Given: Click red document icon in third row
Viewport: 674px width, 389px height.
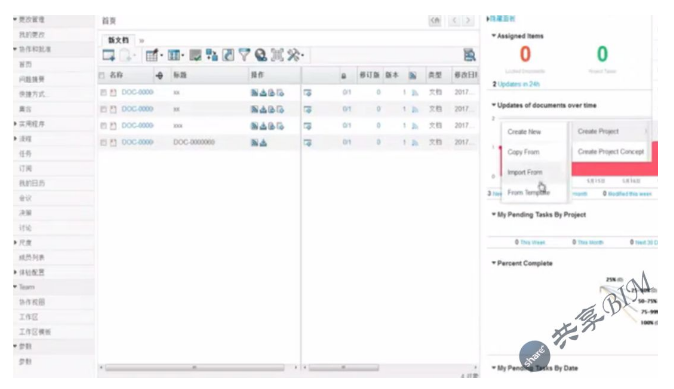Looking at the screenshot, I should pyautogui.click(x=113, y=126).
